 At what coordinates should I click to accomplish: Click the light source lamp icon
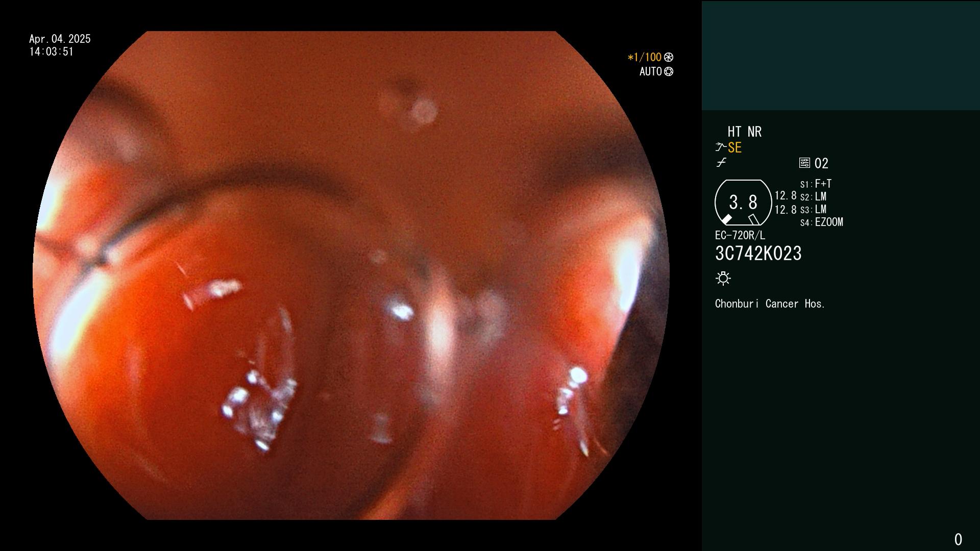point(723,278)
